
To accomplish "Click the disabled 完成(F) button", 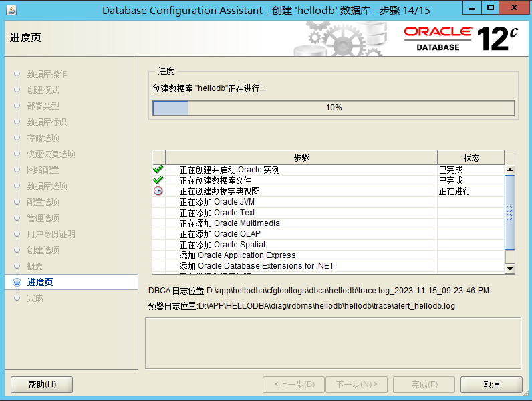I will tap(424, 384).
